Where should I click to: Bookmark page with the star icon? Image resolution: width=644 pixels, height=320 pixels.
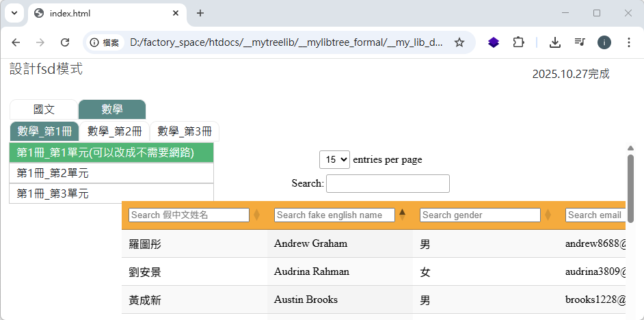459,42
